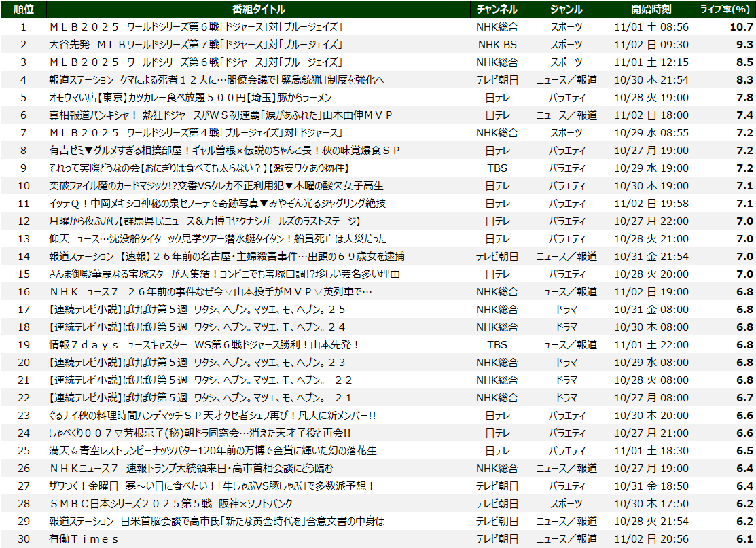Click NHK BS channel cell in row 2
756x548 pixels.
click(x=497, y=45)
